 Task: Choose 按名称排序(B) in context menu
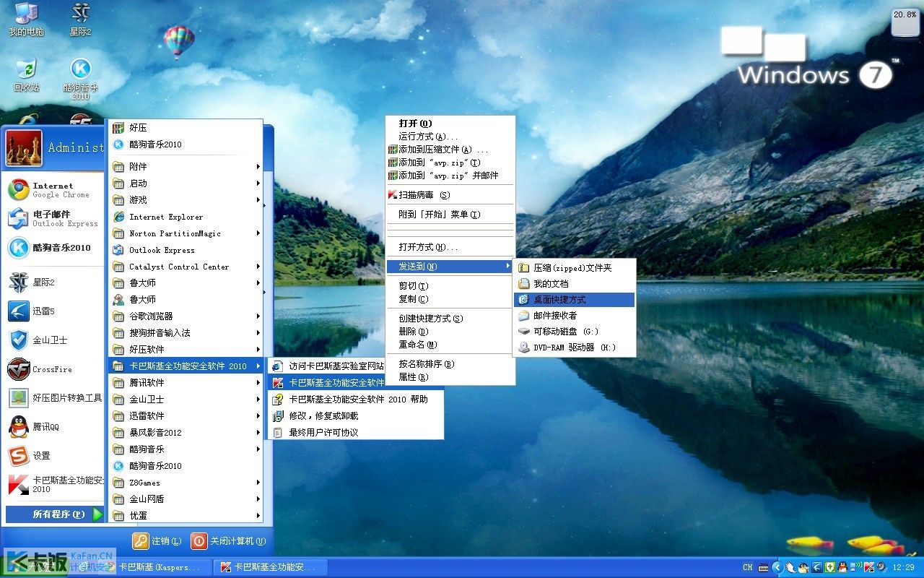pyautogui.click(x=450, y=364)
